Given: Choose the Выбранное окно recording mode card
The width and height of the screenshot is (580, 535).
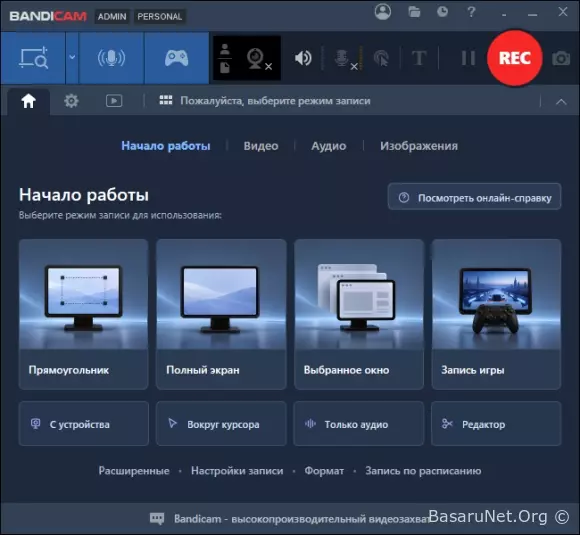Looking at the screenshot, I should tap(359, 314).
